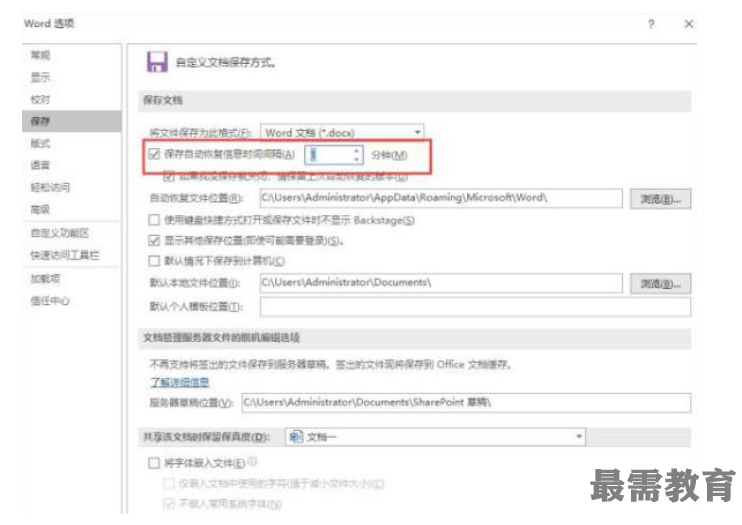The width and height of the screenshot is (742, 525).
Task: Open the 自定义功能区 category
Action: tap(60, 233)
